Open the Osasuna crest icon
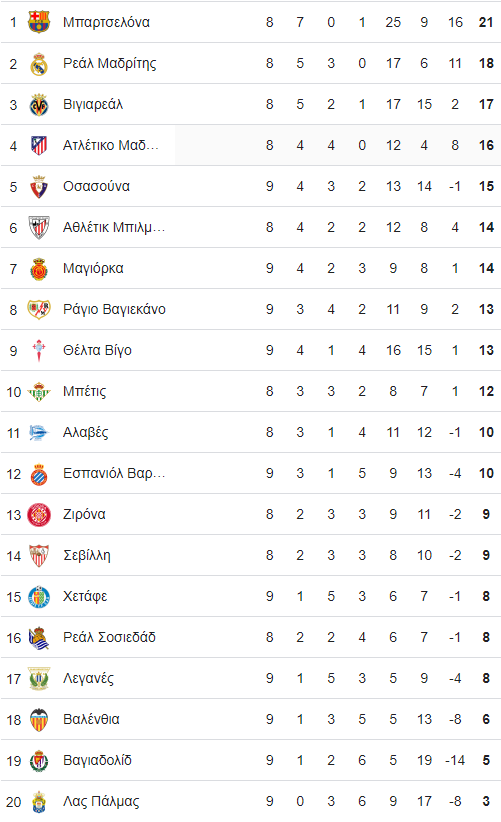Viewport: 501px width, 822px height. tap(39, 186)
